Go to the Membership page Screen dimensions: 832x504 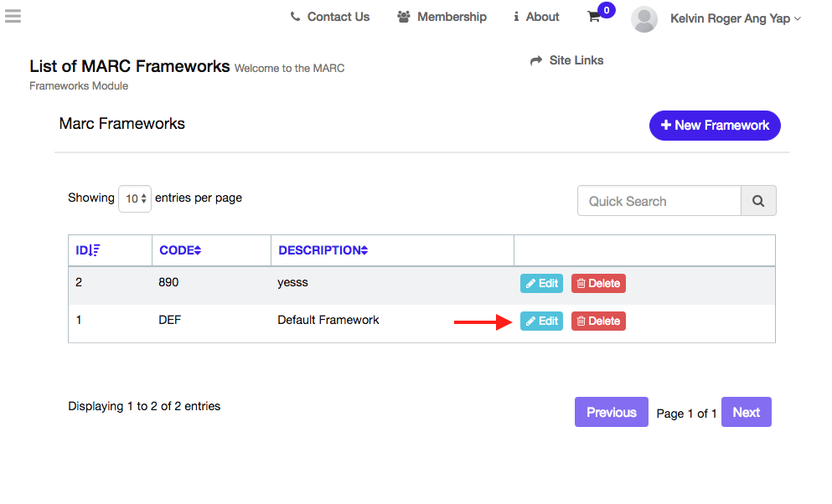[x=442, y=17]
